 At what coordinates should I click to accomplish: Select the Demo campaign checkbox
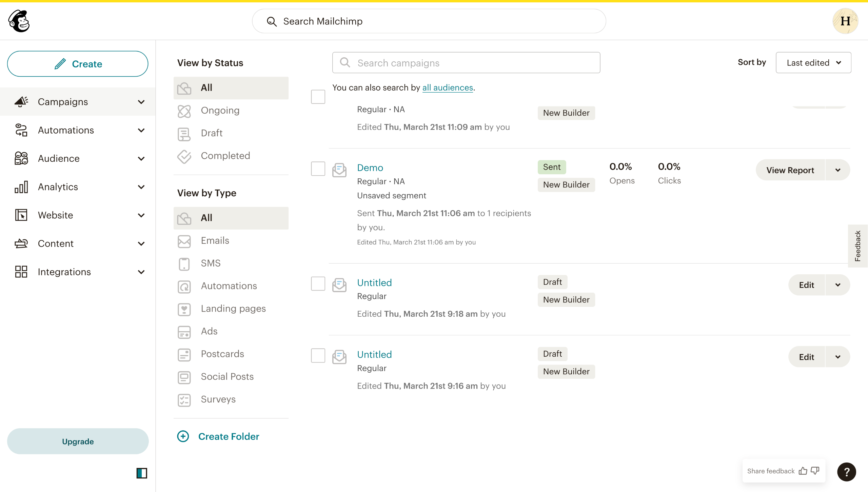[318, 169]
